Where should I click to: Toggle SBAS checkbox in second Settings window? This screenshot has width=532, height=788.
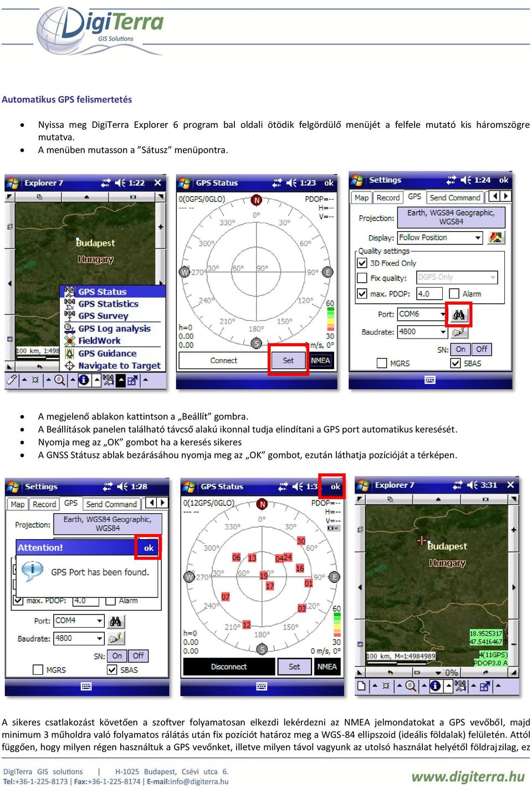[112, 670]
